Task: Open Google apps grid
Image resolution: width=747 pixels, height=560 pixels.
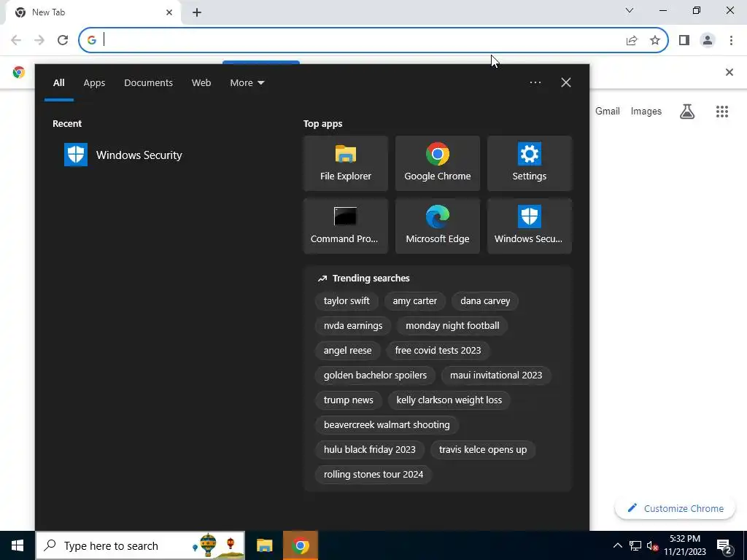Action: click(721, 112)
